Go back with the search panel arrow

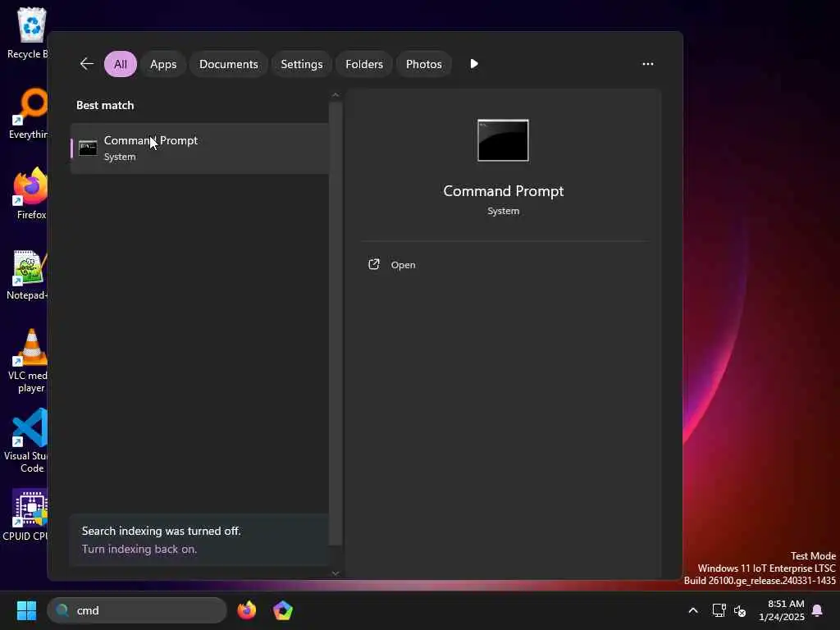(x=87, y=64)
